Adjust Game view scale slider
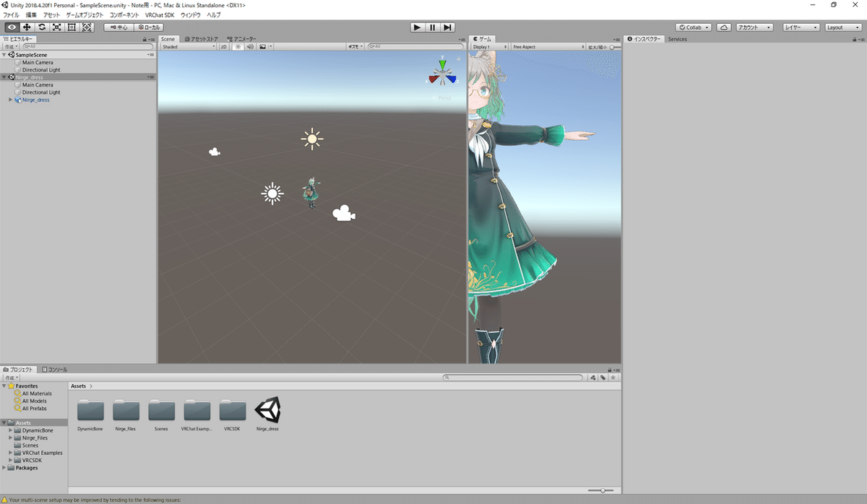867x504 pixels. 614,46
